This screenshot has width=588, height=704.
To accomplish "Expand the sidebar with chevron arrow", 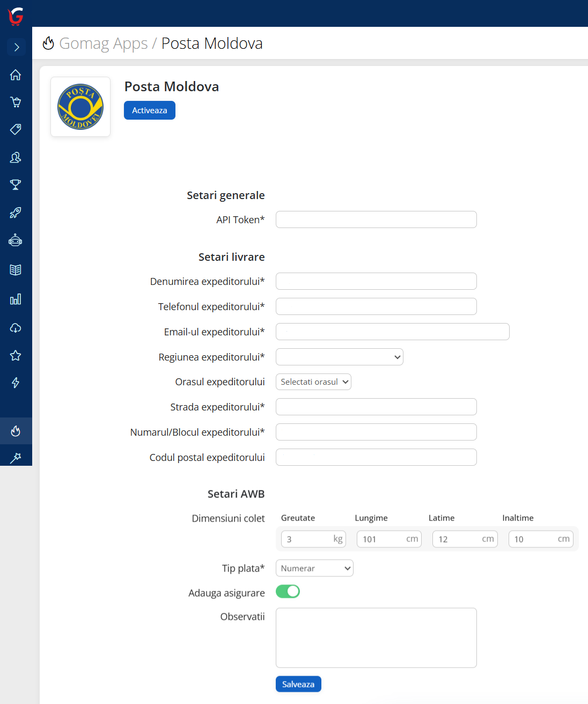I will click(17, 47).
